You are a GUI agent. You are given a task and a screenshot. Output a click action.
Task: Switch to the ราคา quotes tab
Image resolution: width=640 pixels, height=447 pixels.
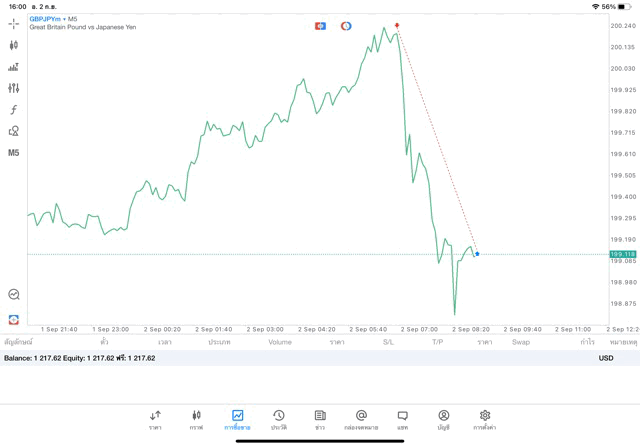tap(155, 419)
